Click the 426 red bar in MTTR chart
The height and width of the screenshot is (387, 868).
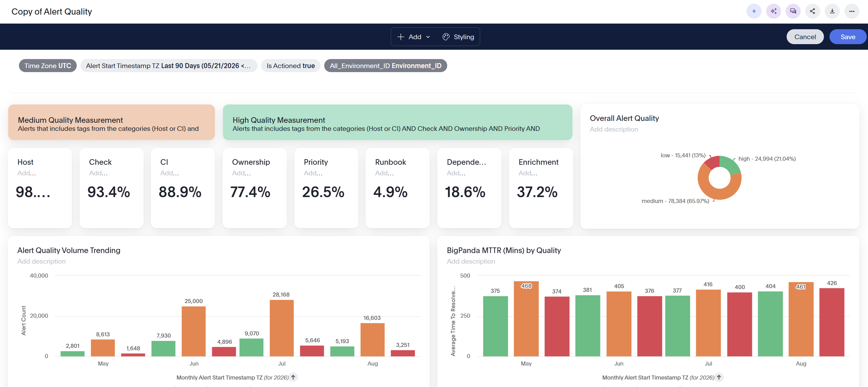[x=832, y=322]
